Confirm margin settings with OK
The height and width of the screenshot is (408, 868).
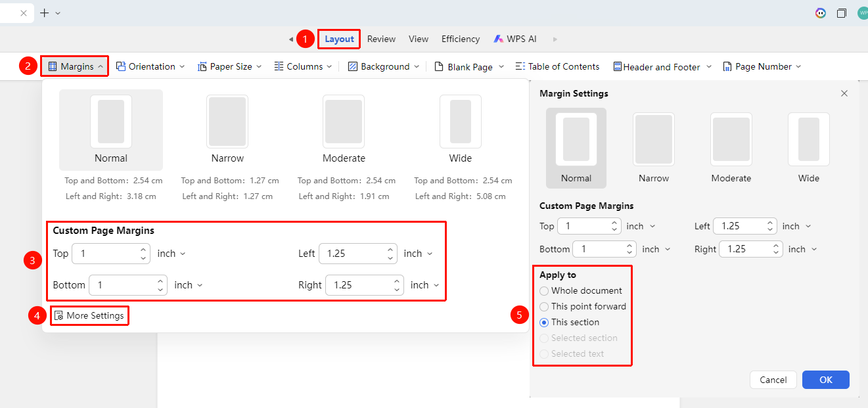[826, 380]
